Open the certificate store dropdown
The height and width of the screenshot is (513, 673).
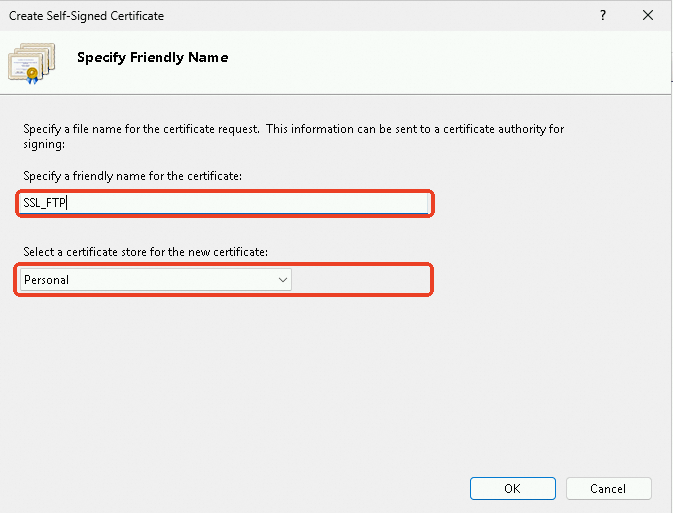pyautogui.click(x=156, y=280)
